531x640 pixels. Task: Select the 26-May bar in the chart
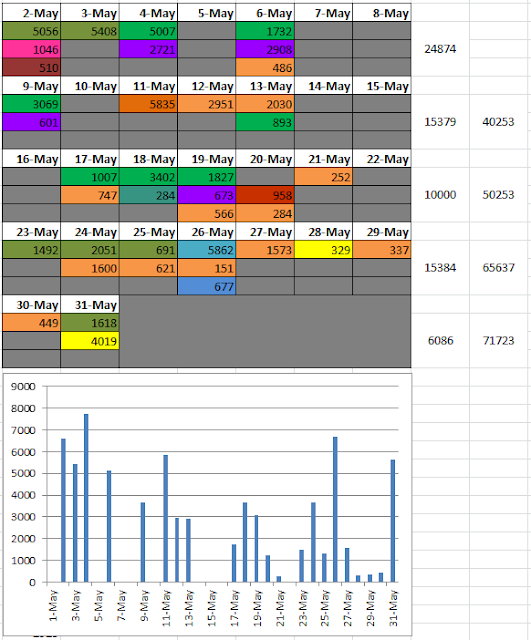coord(335,509)
